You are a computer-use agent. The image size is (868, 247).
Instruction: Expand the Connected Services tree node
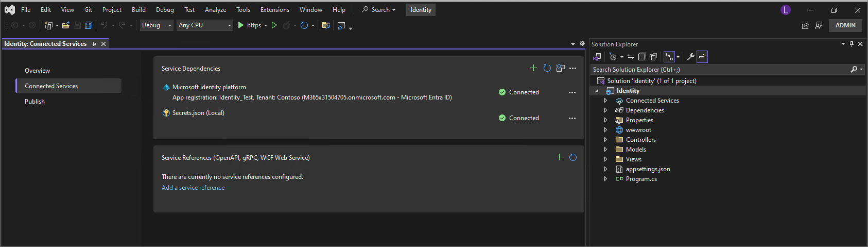tap(605, 101)
